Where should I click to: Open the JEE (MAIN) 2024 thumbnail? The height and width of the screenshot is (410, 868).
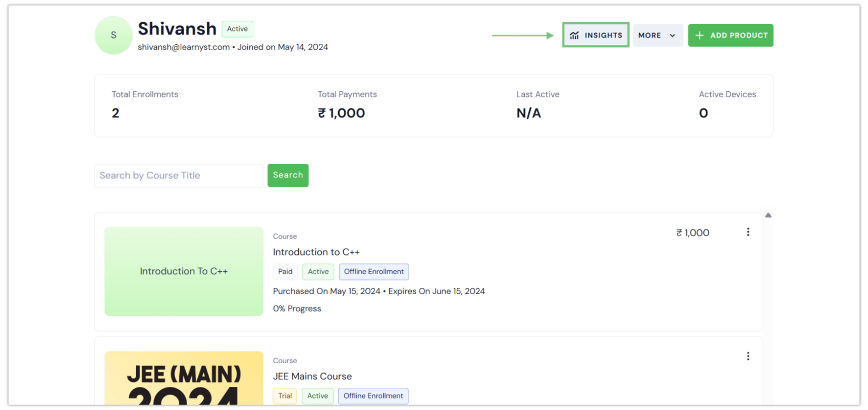tap(184, 378)
